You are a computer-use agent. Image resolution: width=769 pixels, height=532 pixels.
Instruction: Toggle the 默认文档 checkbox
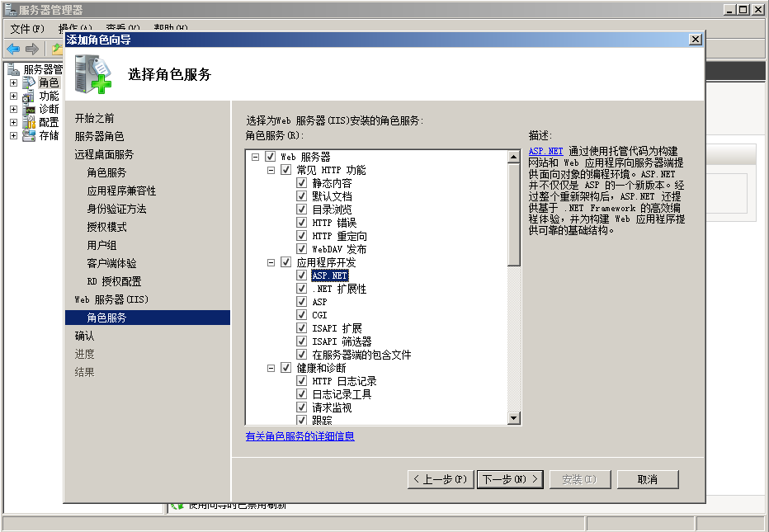tap(302, 196)
